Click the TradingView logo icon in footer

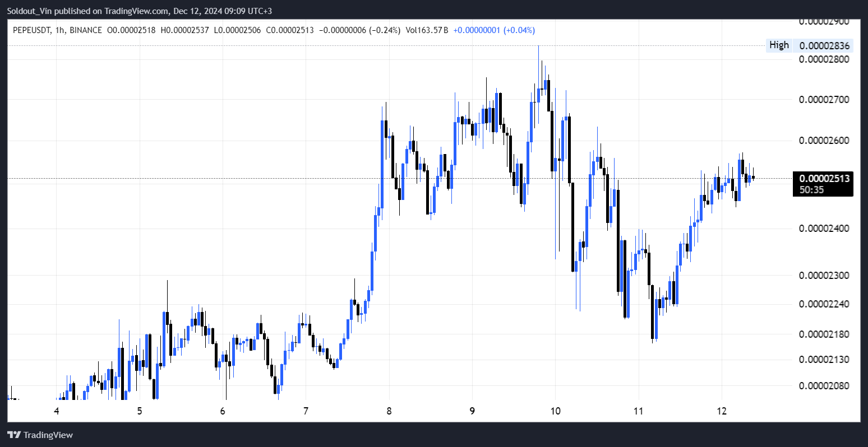tap(14, 435)
